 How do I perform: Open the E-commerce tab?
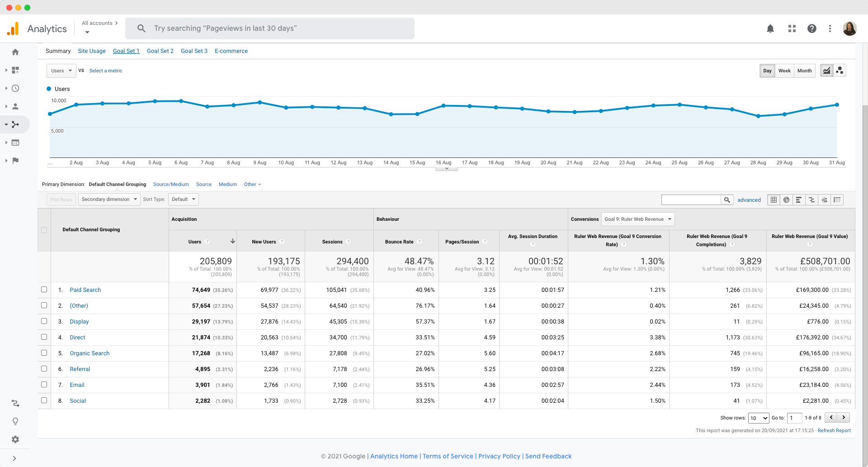tap(231, 51)
